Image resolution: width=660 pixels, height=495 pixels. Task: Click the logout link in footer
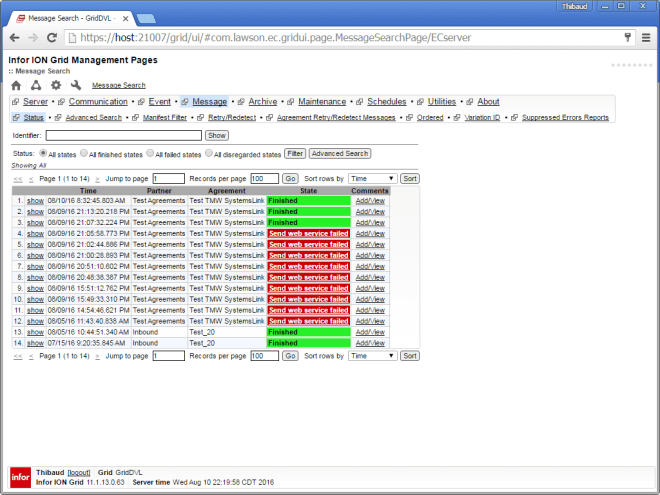click(x=79, y=471)
